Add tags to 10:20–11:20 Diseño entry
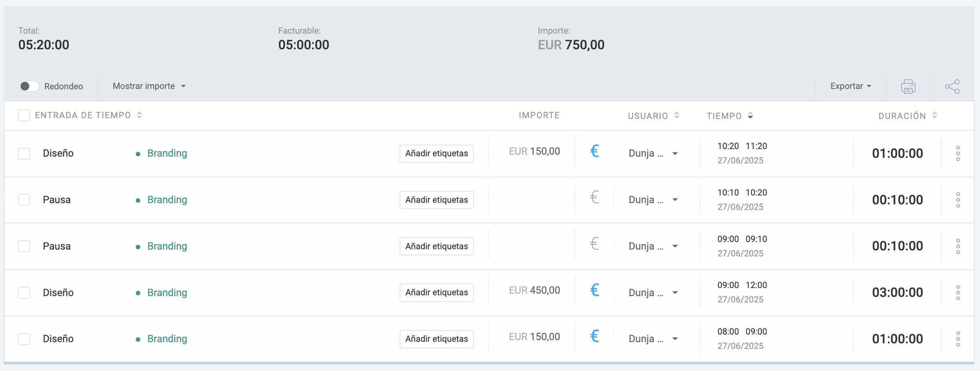The image size is (980, 371). point(436,153)
